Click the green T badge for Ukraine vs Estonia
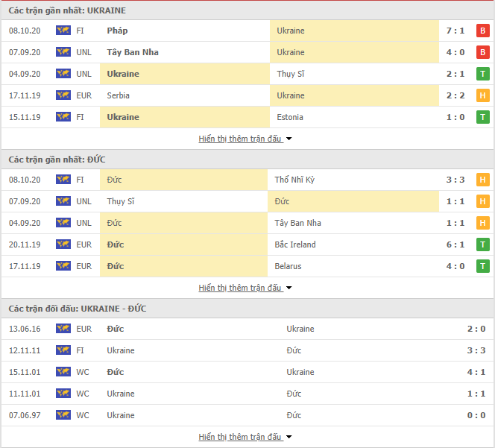The width and height of the screenshot is (495, 448). click(482, 117)
